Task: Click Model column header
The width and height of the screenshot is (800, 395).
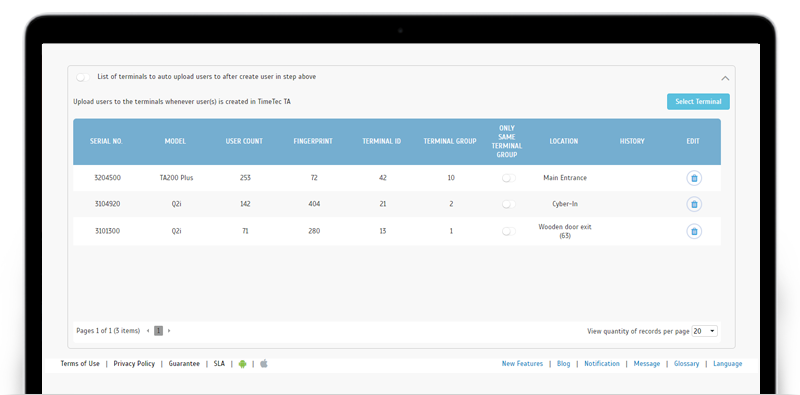Action: [175, 141]
